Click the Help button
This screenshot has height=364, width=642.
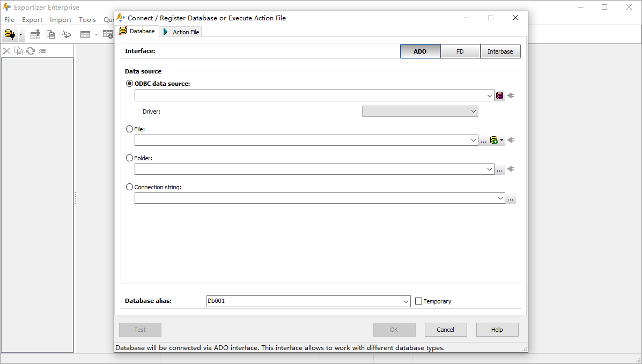497,330
